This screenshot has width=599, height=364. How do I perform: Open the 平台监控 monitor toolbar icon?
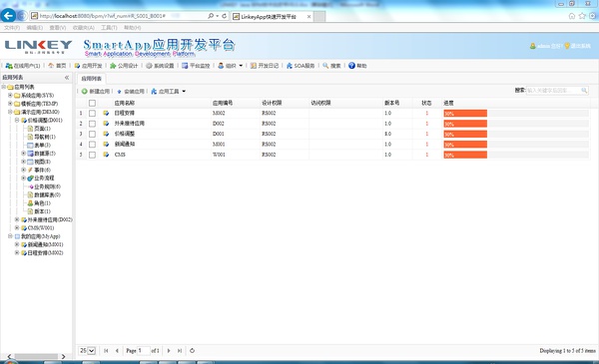tap(185, 66)
